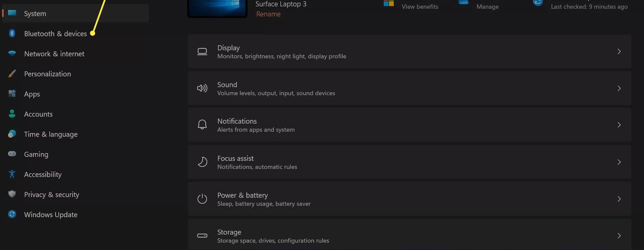Click View benefits link at the top

[420, 7]
